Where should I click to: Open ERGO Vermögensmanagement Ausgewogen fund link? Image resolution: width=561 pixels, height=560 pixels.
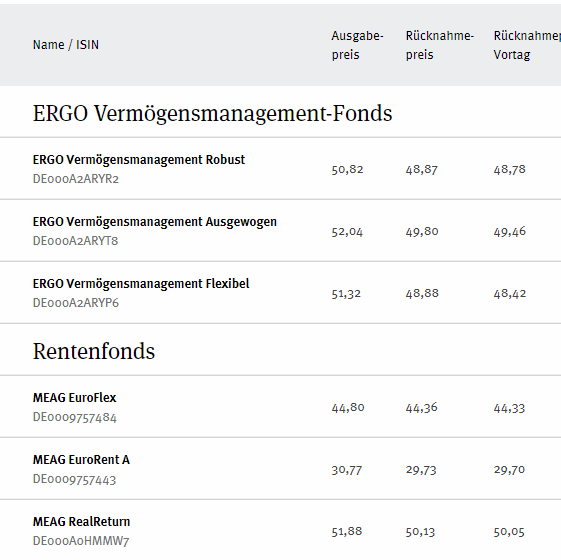155,222
